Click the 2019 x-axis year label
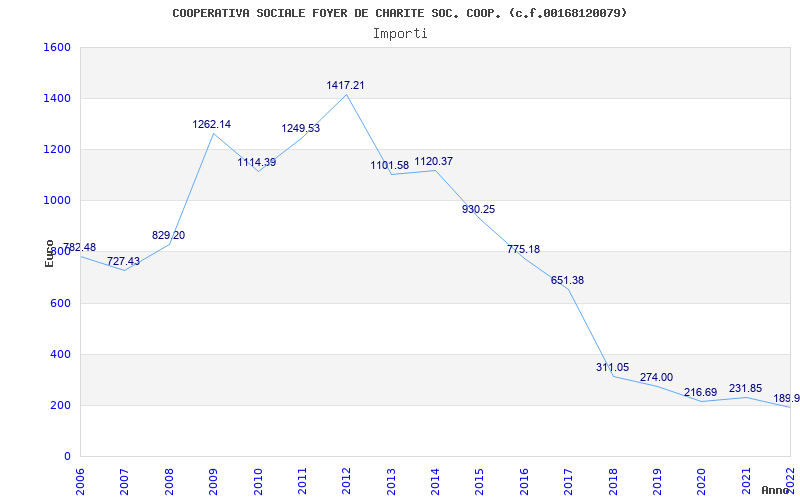Screen dimensions: 800x500 click(657, 481)
